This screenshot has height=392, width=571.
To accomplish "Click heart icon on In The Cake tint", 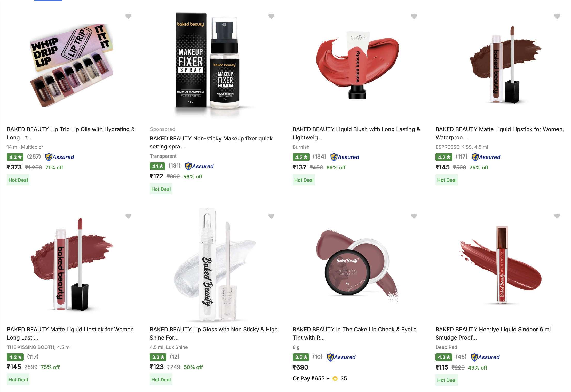I will [414, 216].
